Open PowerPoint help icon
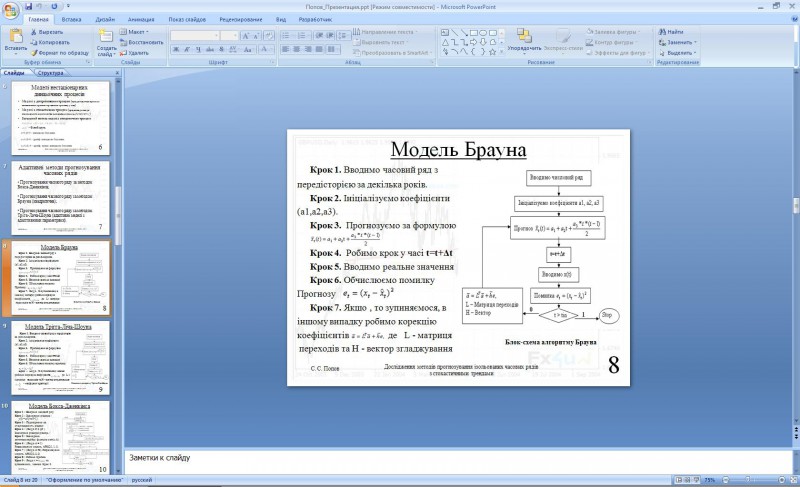 pyautogui.click(x=794, y=19)
